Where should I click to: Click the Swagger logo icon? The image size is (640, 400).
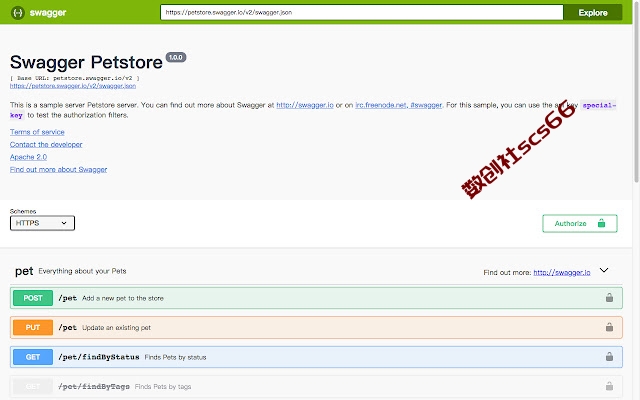point(18,13)
